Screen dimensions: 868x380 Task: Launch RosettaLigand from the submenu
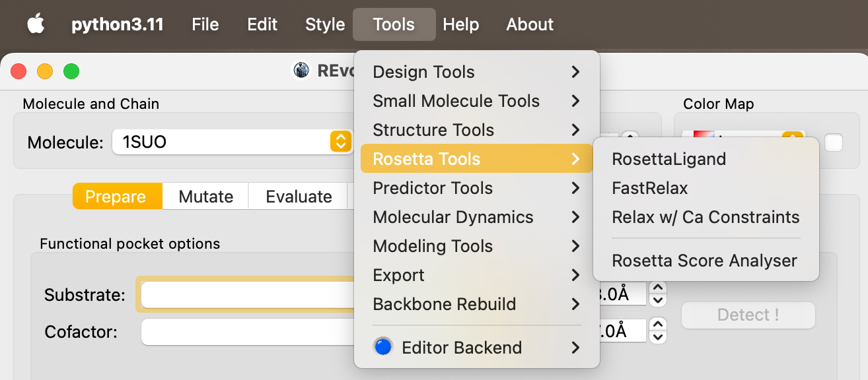(706, 159)
